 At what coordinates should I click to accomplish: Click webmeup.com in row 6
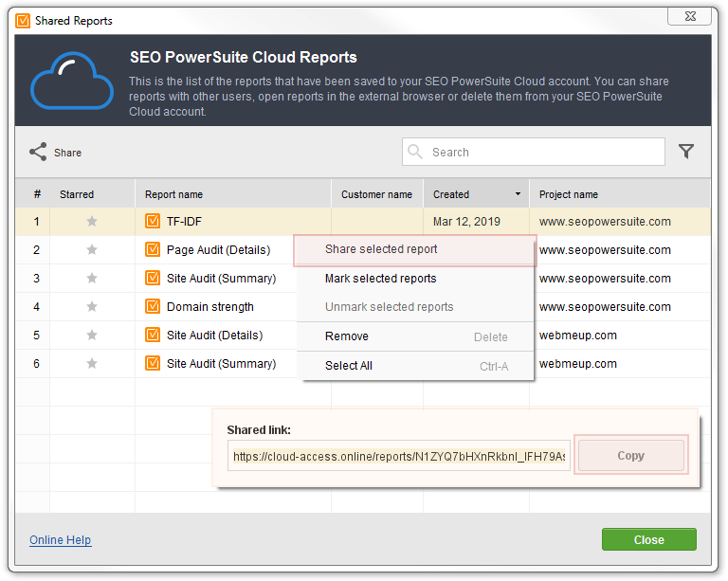[578, 363]
